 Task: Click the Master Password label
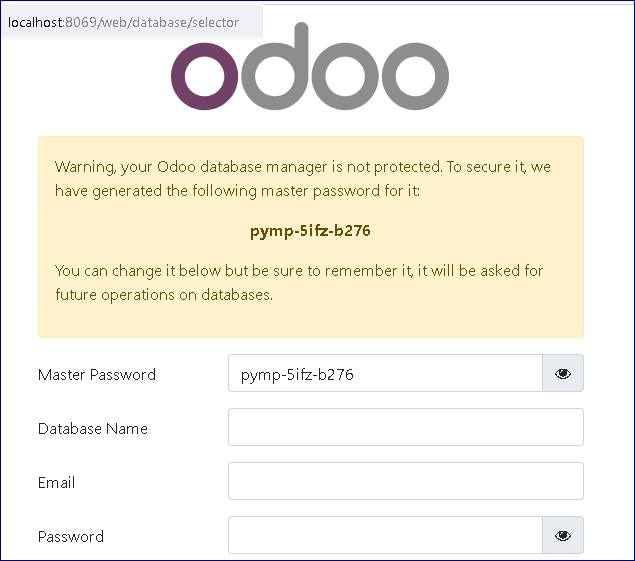97,375
